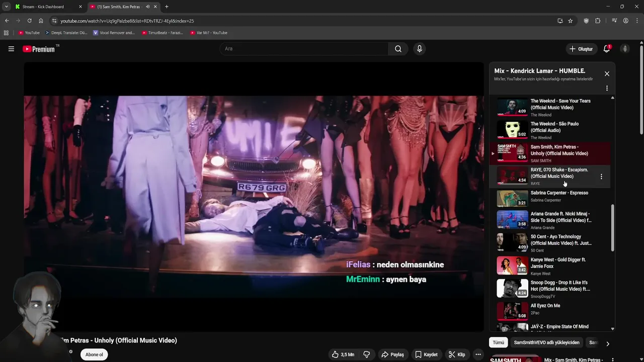Go back with browser back arrow
This screenshot has width=644, height=362.
pyautogui.click(x=7, y=21)
